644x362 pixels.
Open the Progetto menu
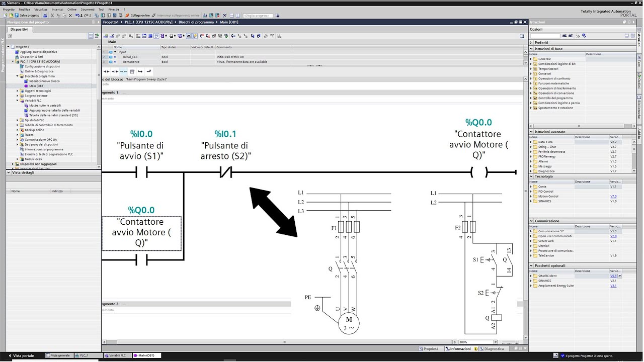click(x=9, y=9)
